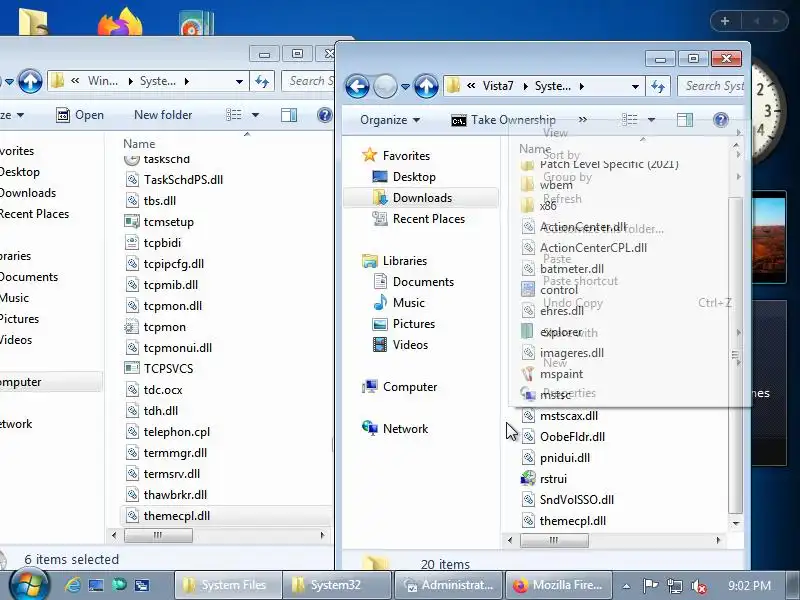Switch to the System Files taskbar button
This screenshot has width=800, height=600.
point(228,585)
